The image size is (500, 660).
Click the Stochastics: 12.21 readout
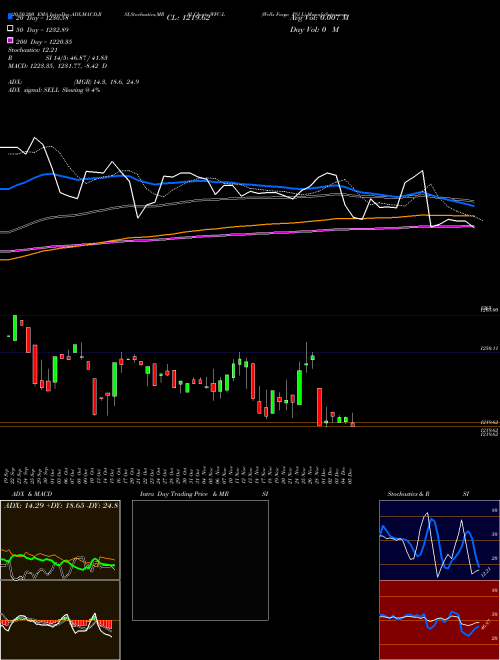tap(33, 50)
